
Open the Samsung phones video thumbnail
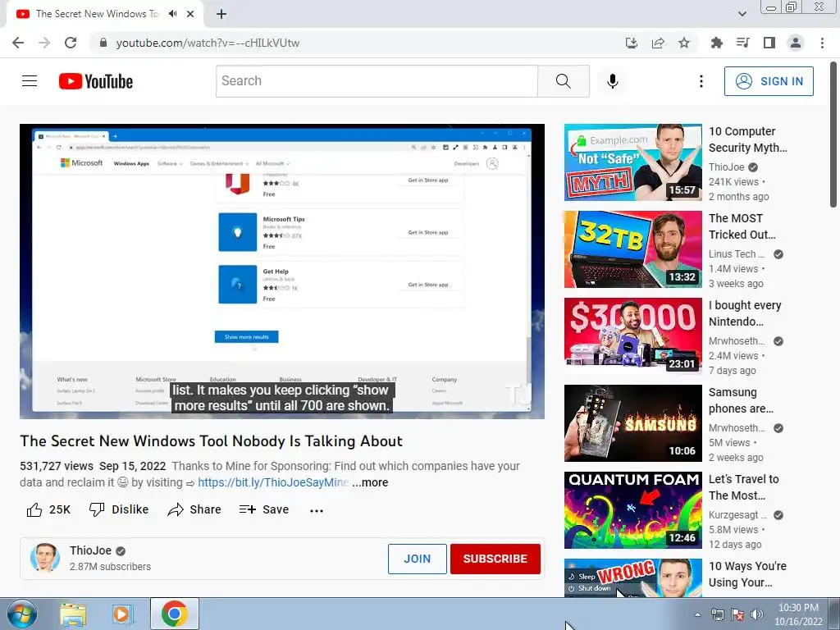(632, 423)
